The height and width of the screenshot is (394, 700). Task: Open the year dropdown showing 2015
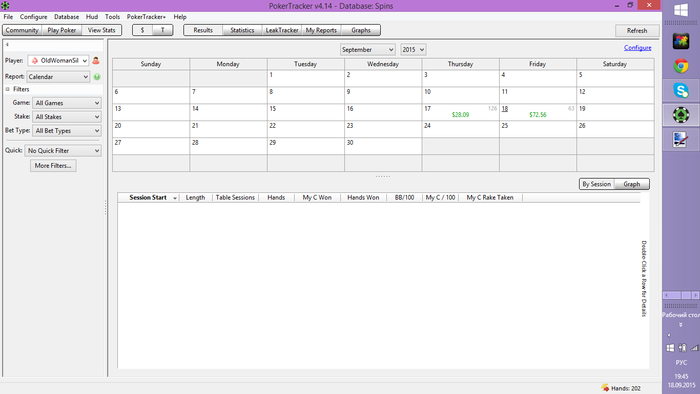tap(413, 50)
